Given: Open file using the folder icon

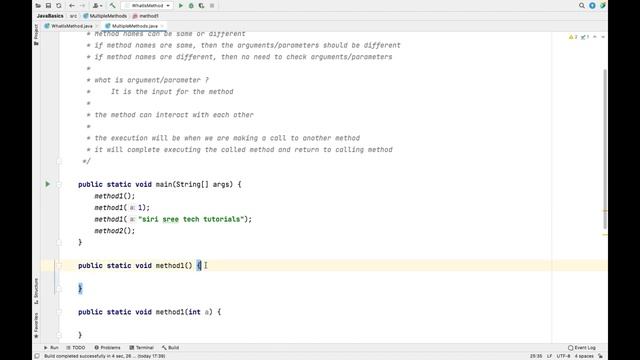Looking at the screenshot, I should click(38, 5).
